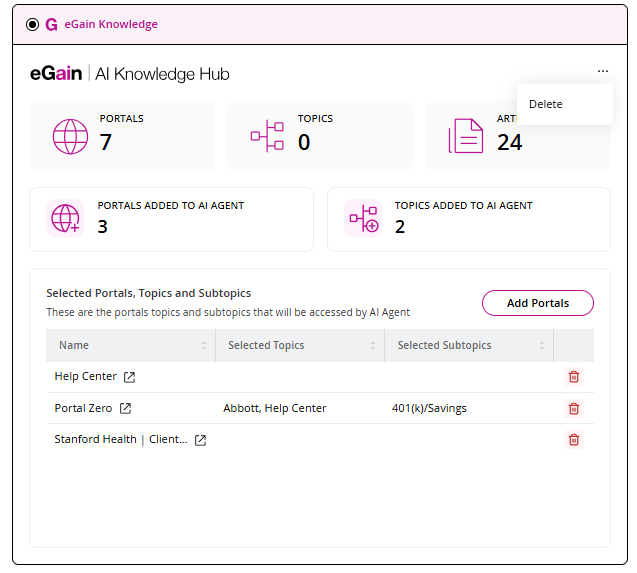Click the eGain Knowledge header title
This screenshot has height=573, width=637.
tap(111, 24)
